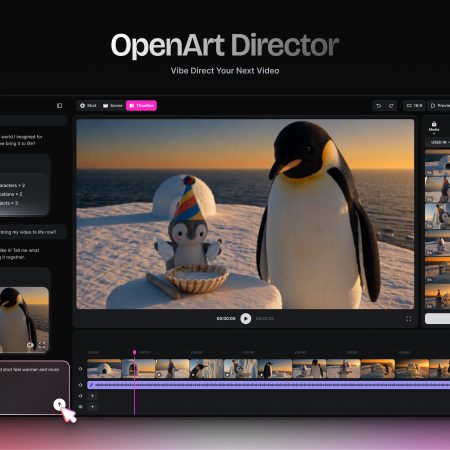The height and width of the screenshot is (450, 450).
Task: Switch to the Scene tab
Action: (x=113, y=106)
